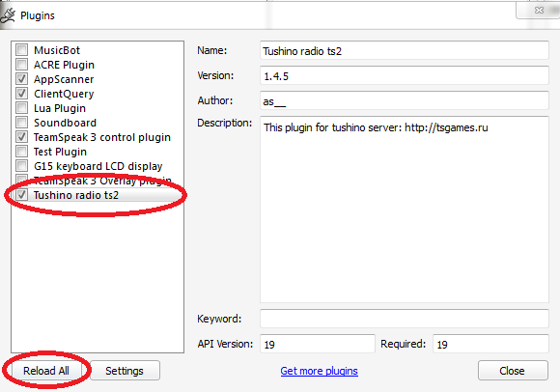The image size is (560, 392).
Task: Click the Close button
Action: [513, 371]
